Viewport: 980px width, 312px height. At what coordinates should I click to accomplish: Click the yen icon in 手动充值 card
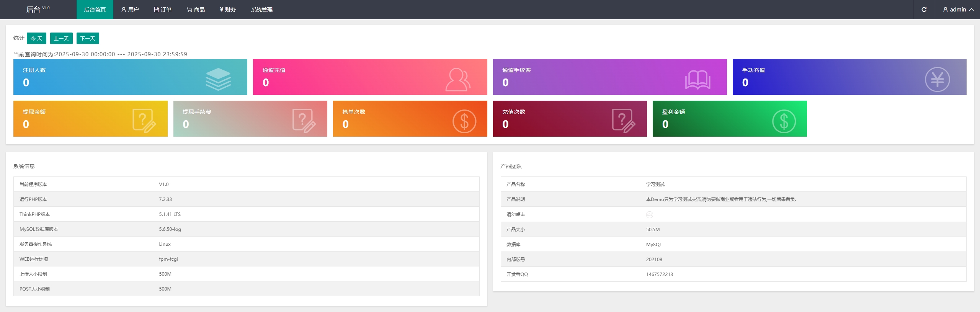(937, 79)
